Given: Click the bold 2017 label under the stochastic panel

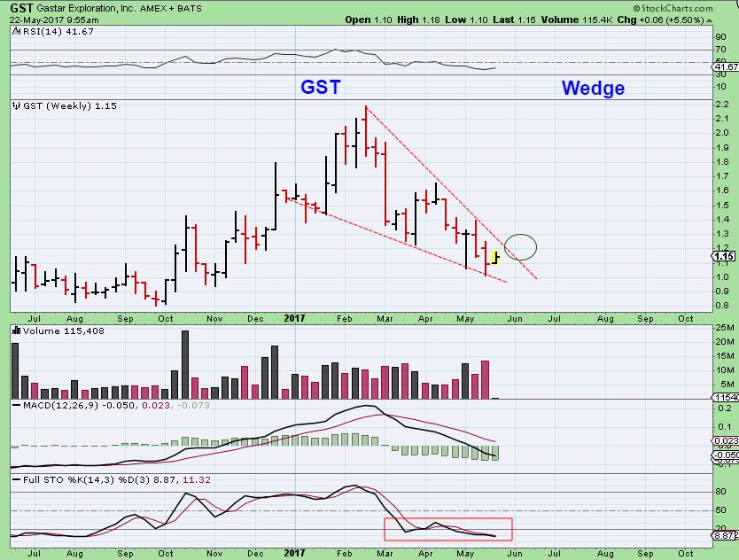Looking at the screenshot, I should (294, 553).
